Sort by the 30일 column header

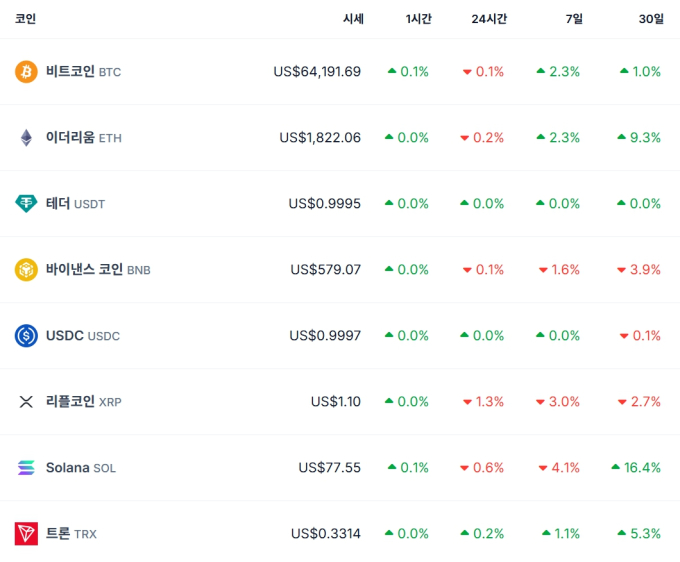coord(651,19)
